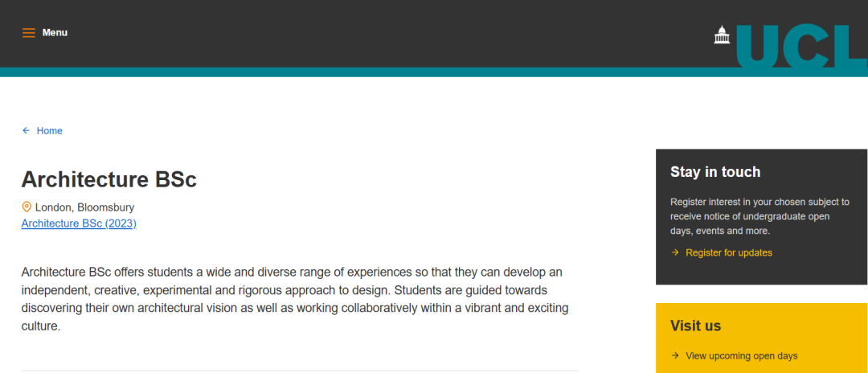Click the Visit us heading
The width and height of the screenshot is (868, 373).
(695, 326)
